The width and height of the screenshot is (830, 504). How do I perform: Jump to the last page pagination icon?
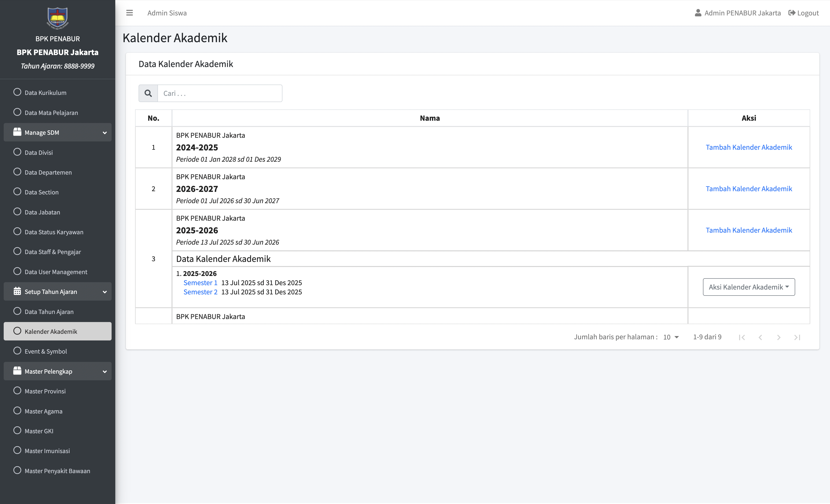point(797,337)
